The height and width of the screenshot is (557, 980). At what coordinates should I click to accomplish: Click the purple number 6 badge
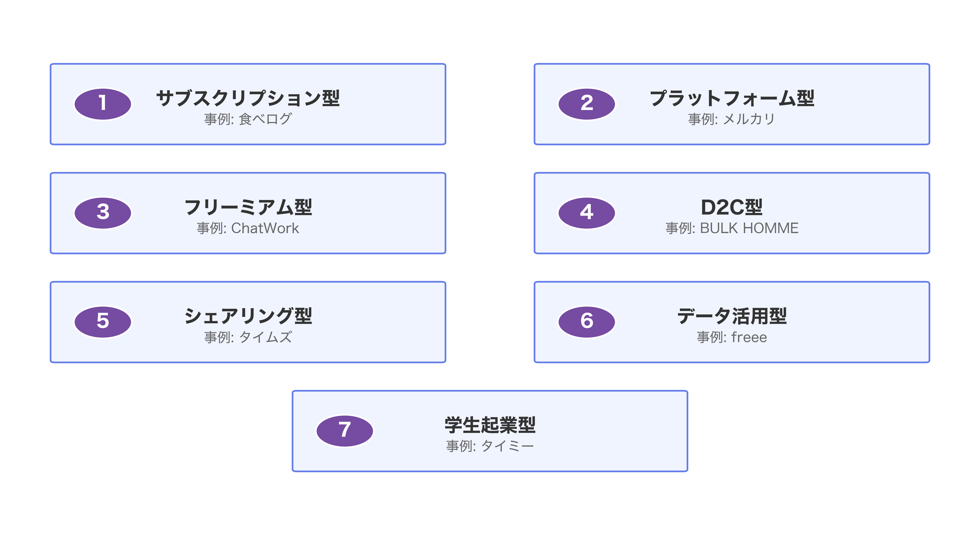[586, 322]
